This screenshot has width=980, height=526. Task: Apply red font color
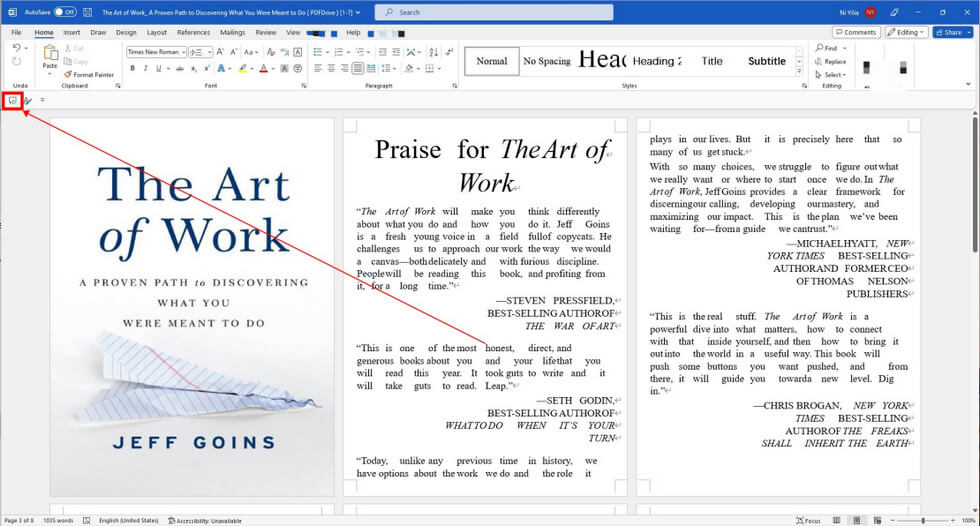(263, 68)
